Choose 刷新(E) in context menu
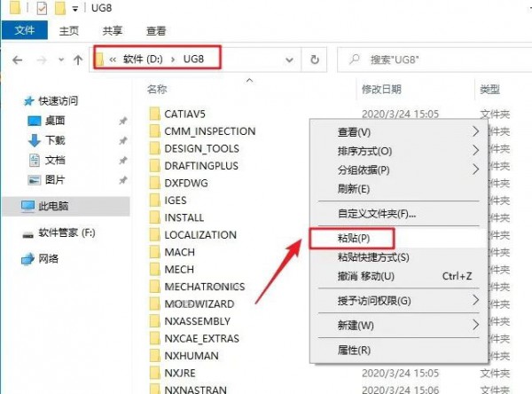 (x=399, y=189)
